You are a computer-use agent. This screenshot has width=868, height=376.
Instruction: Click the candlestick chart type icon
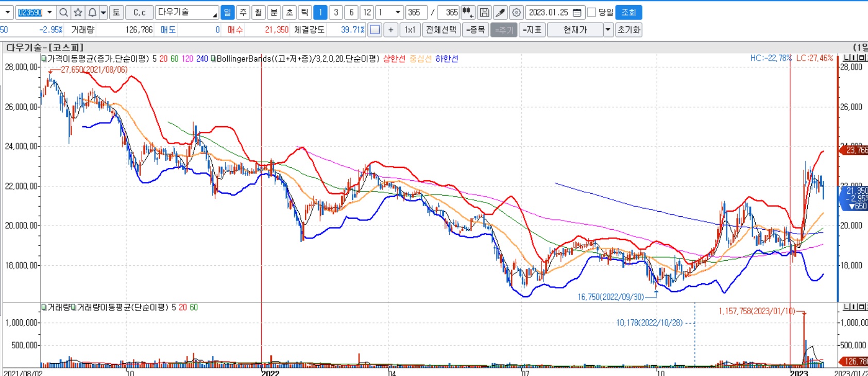click(468, 12)
